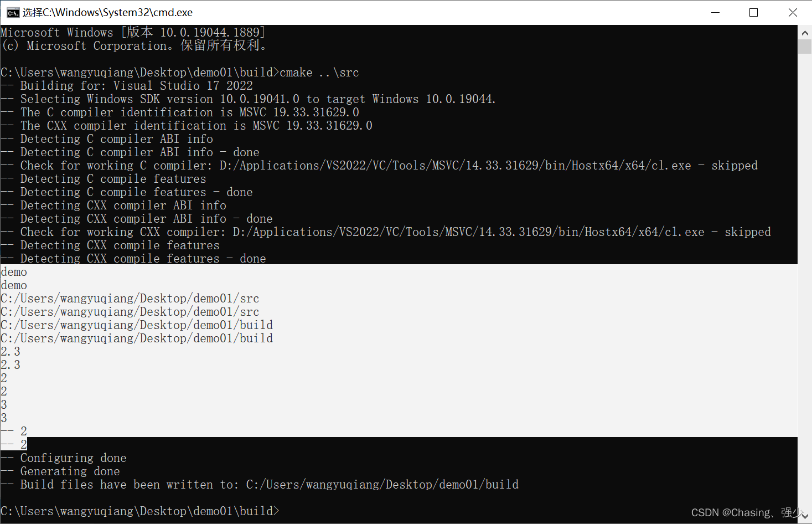This screenshot has width=812, height=524.
Task: Click 'Selecting Windows SDK version' line
Action: click(248, 99)
